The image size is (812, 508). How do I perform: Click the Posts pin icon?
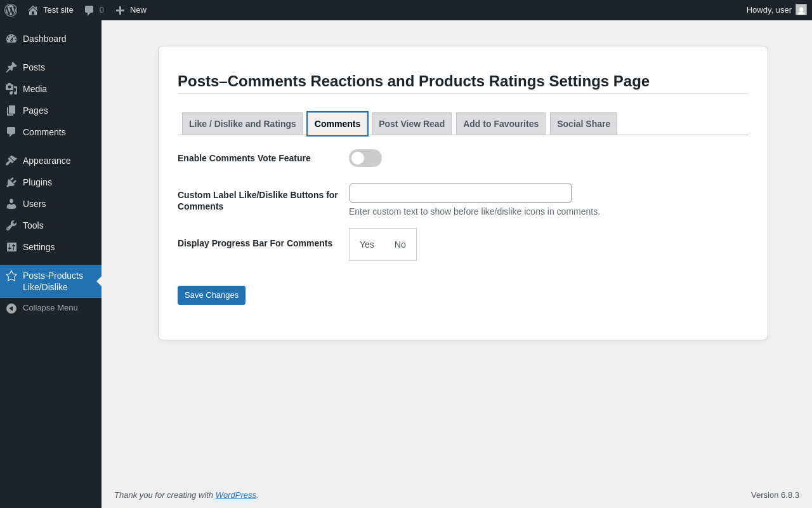(11, 67)
